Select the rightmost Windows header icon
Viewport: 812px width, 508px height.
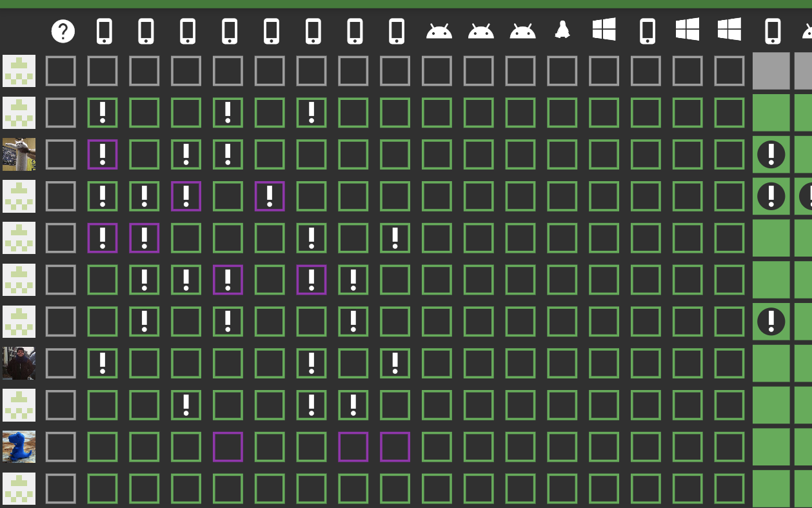click(x=729, y=30)
